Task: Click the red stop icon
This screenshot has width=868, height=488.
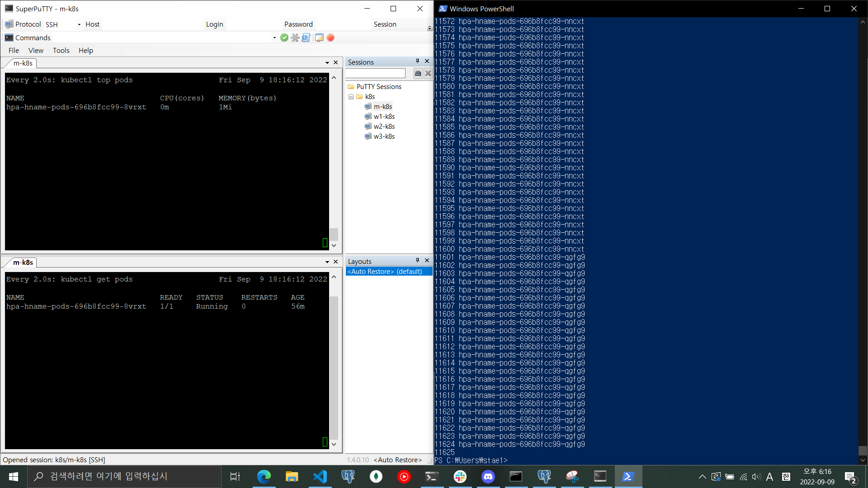Action: (330, 38)
